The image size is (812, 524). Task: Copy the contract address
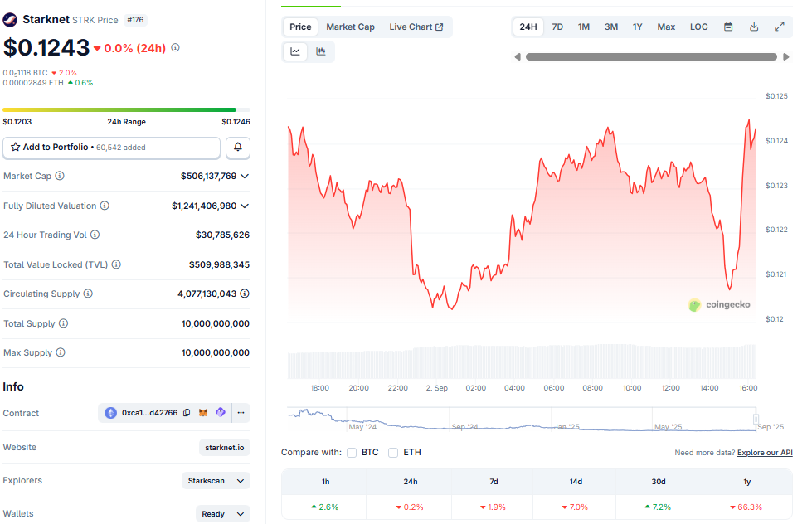tap(187, 413)
